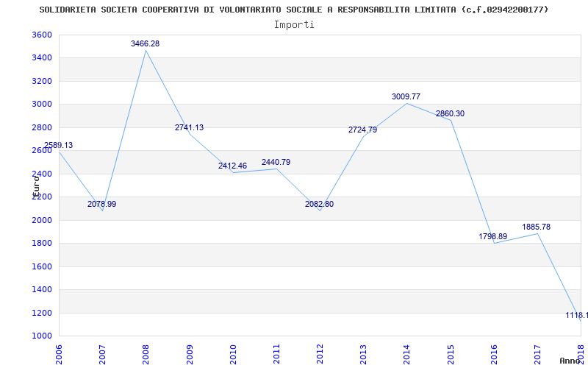Click the 2724.79 value label

coord(362,130)
